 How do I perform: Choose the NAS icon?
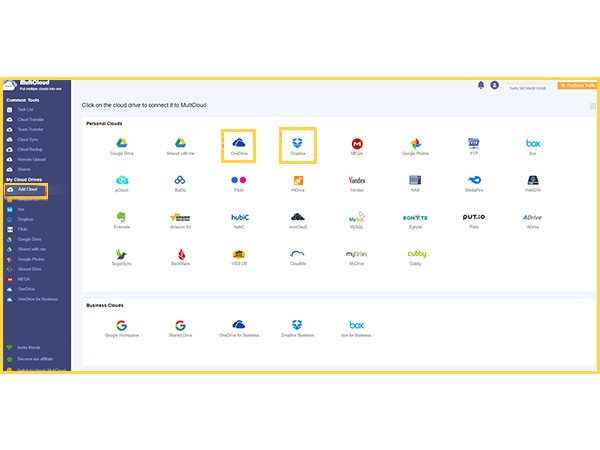[415, 183]
